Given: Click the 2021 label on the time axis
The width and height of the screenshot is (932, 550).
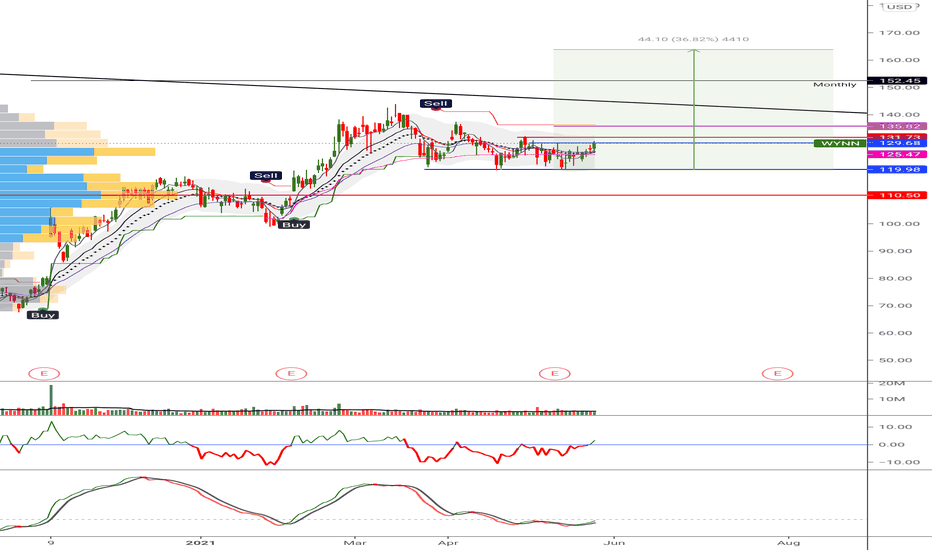Looking at the screenshot, I should (200, 542).
